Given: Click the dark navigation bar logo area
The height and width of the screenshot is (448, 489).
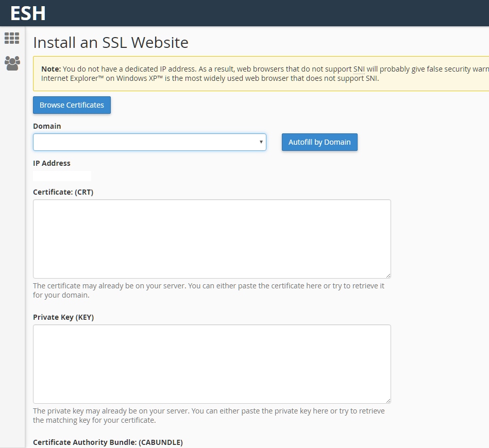Looking at the screenshot, I should click(x=27, y=13).
